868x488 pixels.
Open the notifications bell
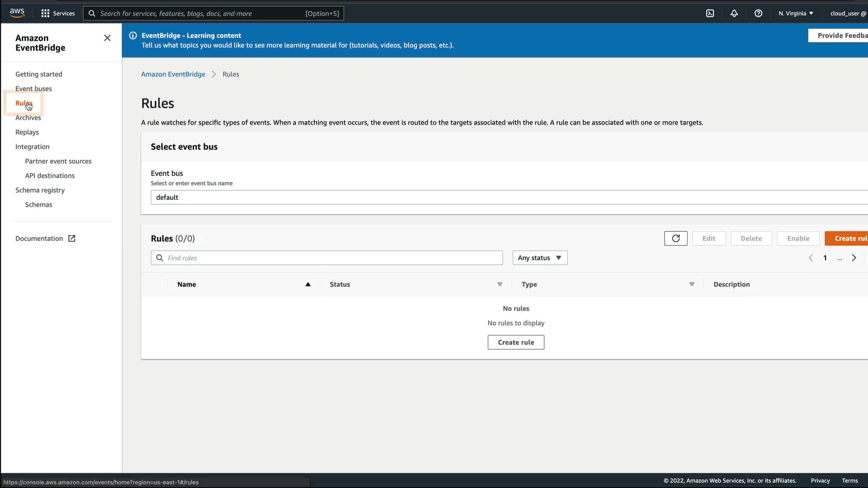click(x=734, y=13)
